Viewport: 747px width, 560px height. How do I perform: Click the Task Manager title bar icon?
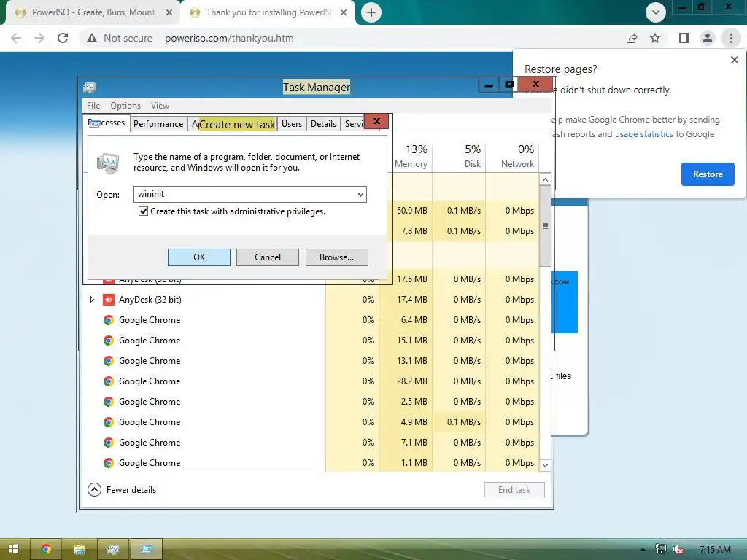click(90, 87)
